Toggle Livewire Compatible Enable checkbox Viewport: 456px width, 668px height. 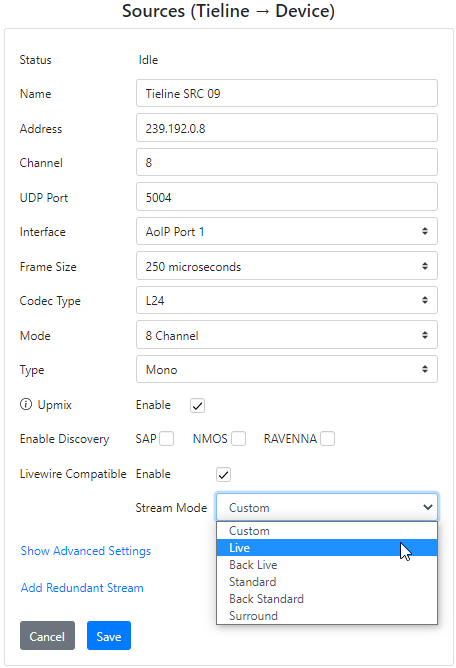223,474
